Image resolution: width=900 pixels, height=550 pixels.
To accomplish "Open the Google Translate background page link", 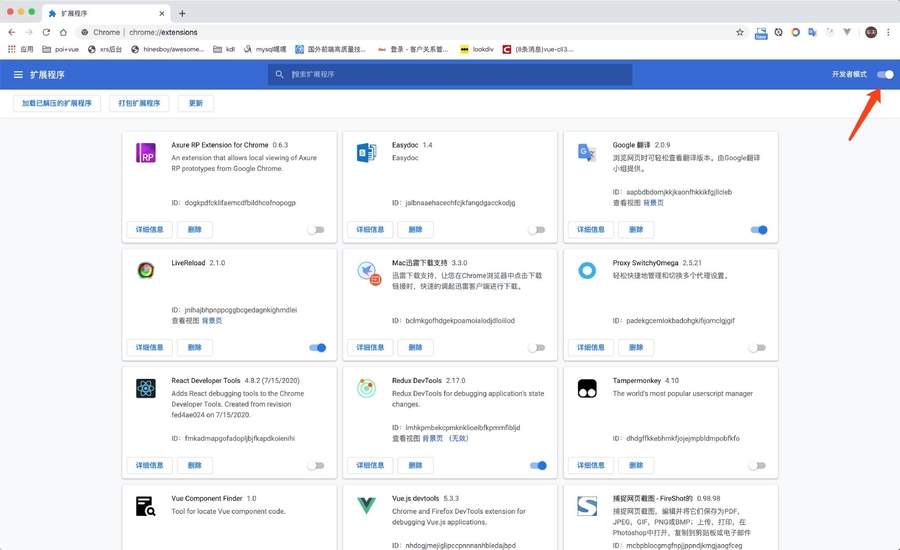I will point(653,203).
